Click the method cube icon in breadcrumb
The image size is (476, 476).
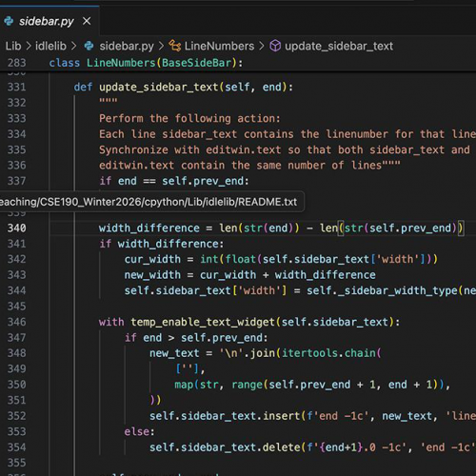pos(275,46)
